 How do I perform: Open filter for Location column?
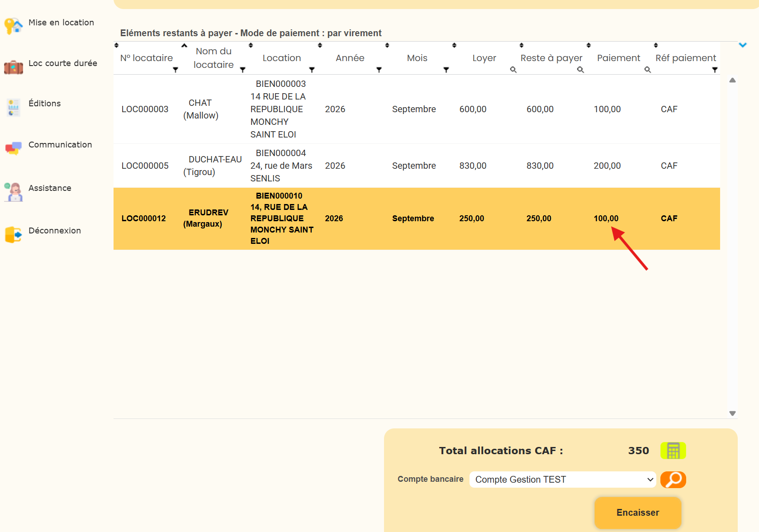[312, 70]
